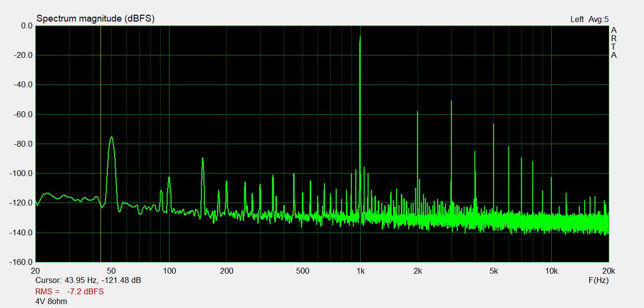This screenshot has height=308, width=644.
Task: Click the 'Avg:5' averaging label
Action: tap(598, 20)
